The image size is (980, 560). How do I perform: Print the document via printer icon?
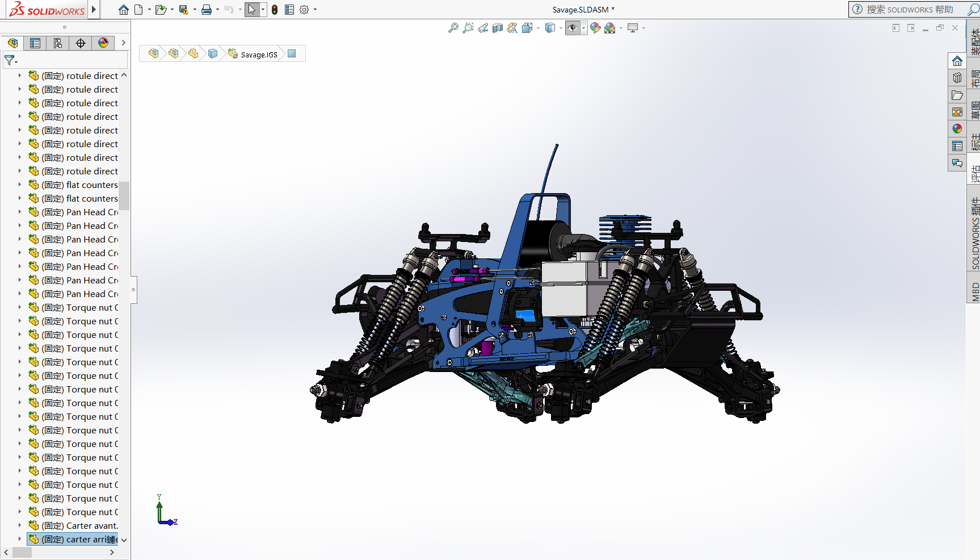pyautogui.click(x=207, y=10)
